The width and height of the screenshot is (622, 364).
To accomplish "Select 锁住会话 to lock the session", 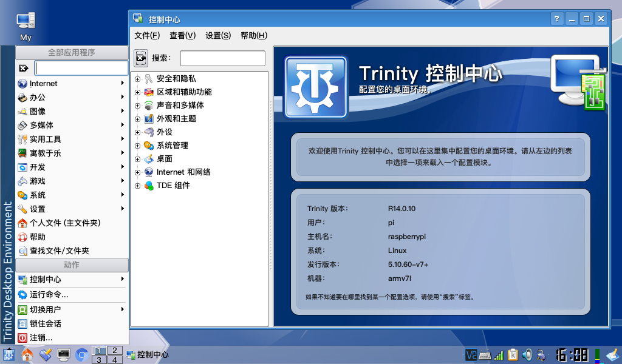I will coord(72,323).
